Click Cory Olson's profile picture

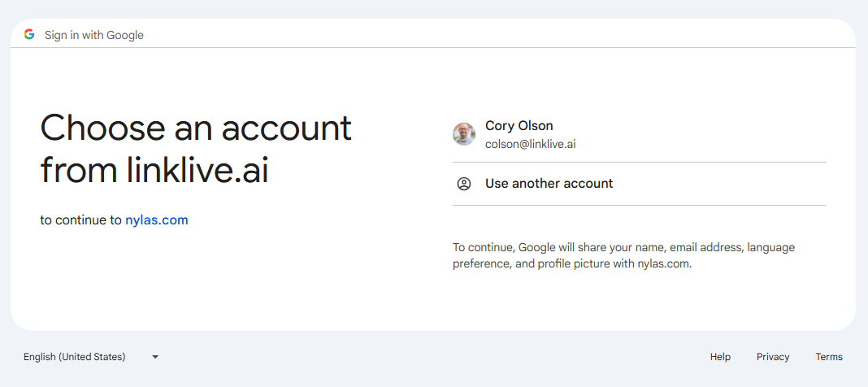464,134
